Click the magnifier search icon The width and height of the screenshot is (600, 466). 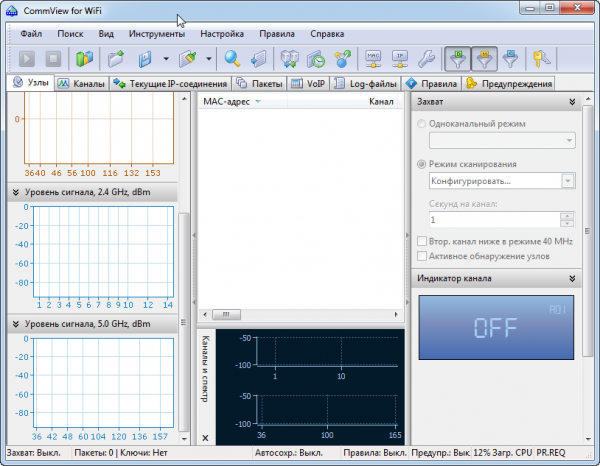click(232, 59)
